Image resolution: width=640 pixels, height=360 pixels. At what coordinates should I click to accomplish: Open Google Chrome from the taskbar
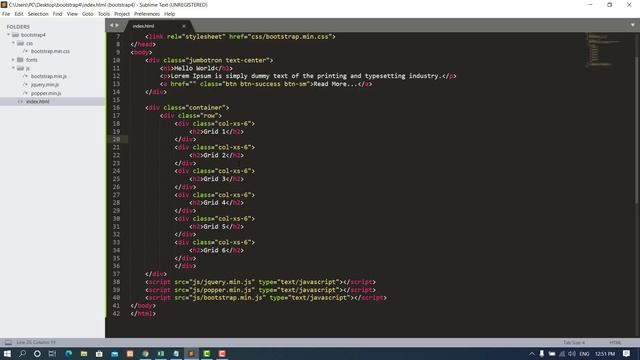coord(145,353)
